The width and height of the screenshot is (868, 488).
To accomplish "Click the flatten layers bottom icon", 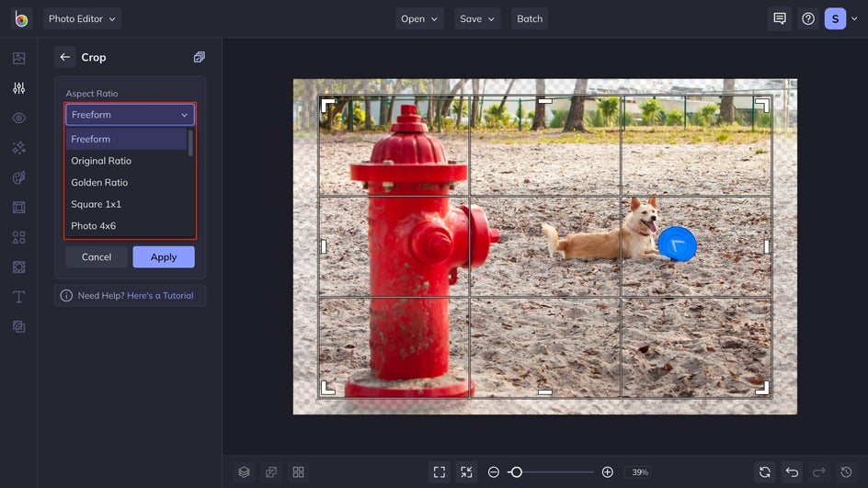I will pos(271,472).
